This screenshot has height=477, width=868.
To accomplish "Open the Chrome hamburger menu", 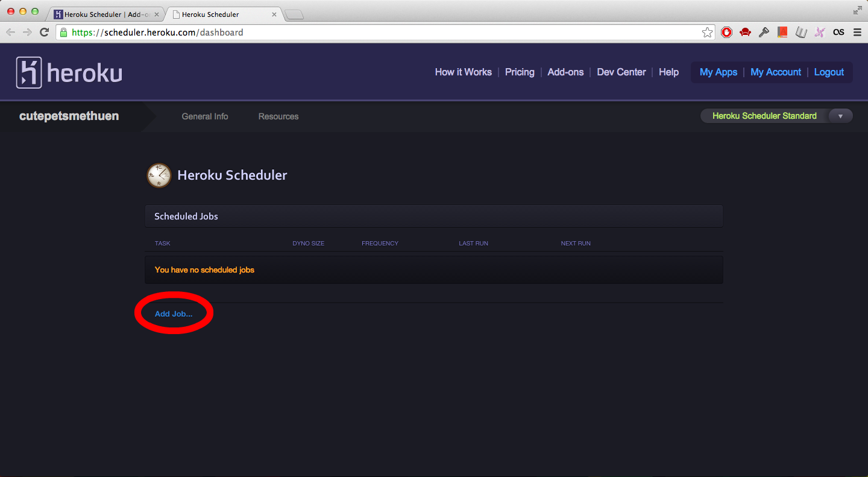I will tap(857, 33).
